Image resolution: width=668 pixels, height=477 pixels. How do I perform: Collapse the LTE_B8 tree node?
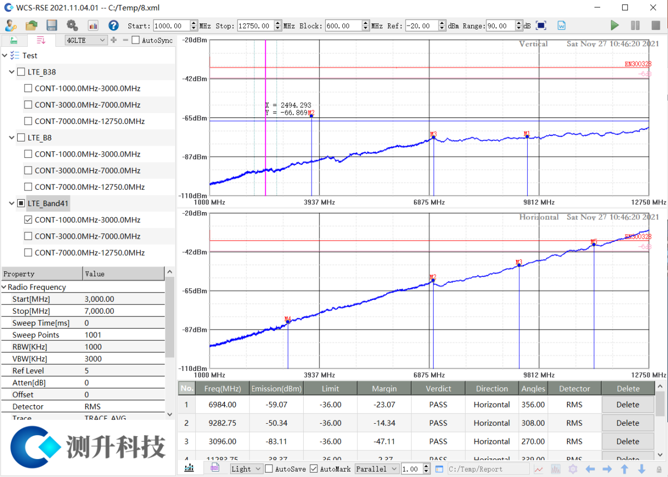[11, 138]
